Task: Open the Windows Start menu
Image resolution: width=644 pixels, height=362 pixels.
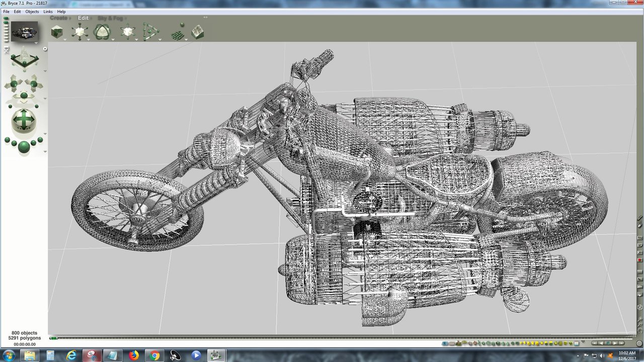Action: 9,355
